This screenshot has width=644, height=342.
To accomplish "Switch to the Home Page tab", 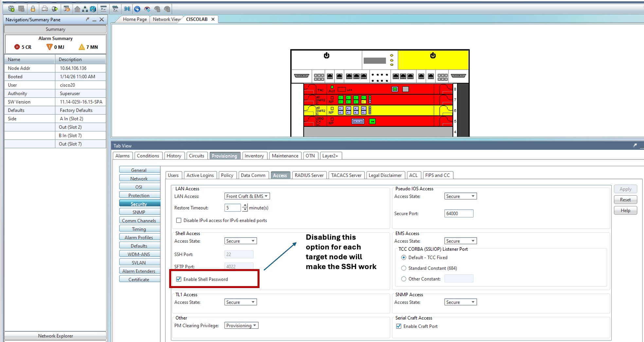I will [x=135, y=19].
